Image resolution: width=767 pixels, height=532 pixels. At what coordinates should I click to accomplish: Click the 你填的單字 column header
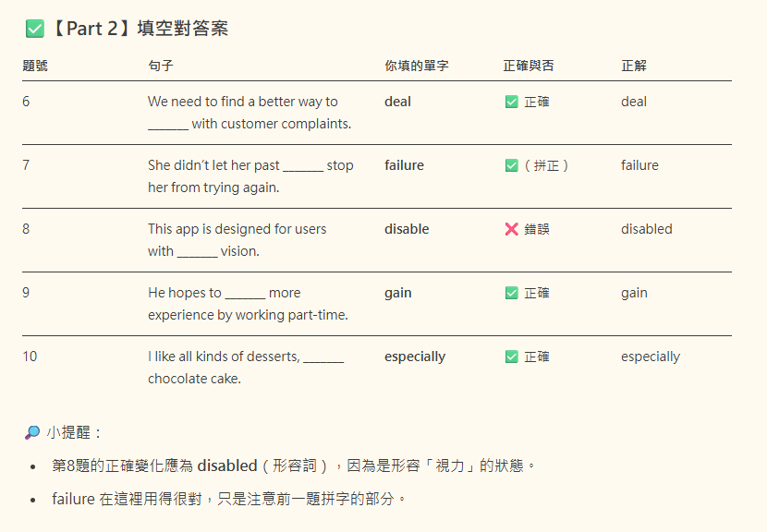[417, 66]
